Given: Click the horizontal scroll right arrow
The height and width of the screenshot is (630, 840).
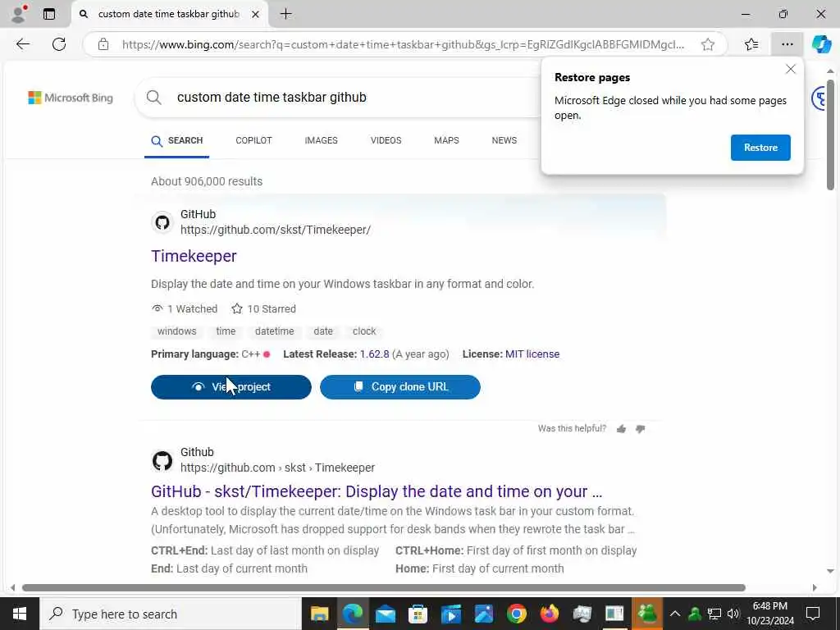Looking at the screenshot, I should click(815, 587).
